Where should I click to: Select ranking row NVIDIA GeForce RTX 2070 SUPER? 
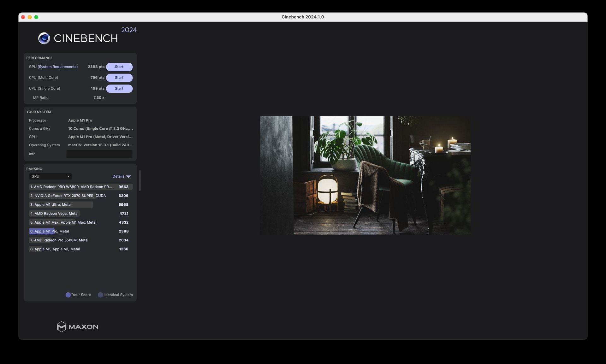pos(80,196)
